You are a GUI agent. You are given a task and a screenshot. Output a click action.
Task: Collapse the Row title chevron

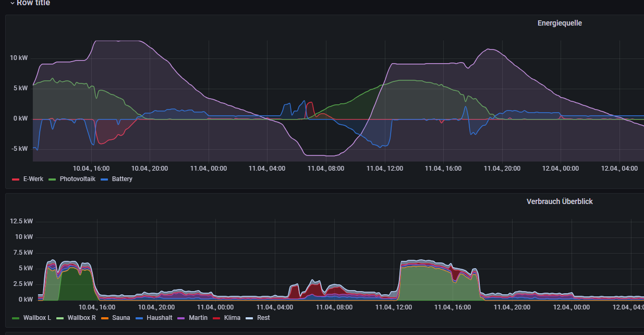click(12, 3)
